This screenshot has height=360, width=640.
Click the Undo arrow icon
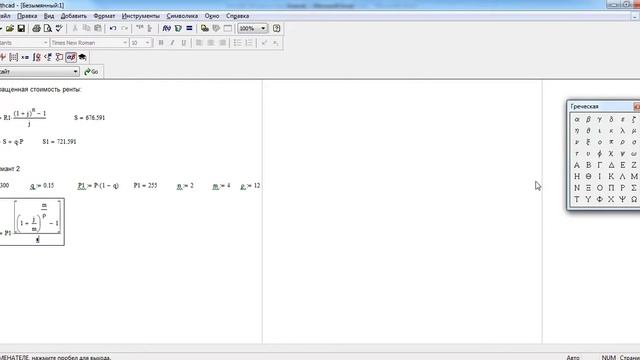[x=113, y=28]
